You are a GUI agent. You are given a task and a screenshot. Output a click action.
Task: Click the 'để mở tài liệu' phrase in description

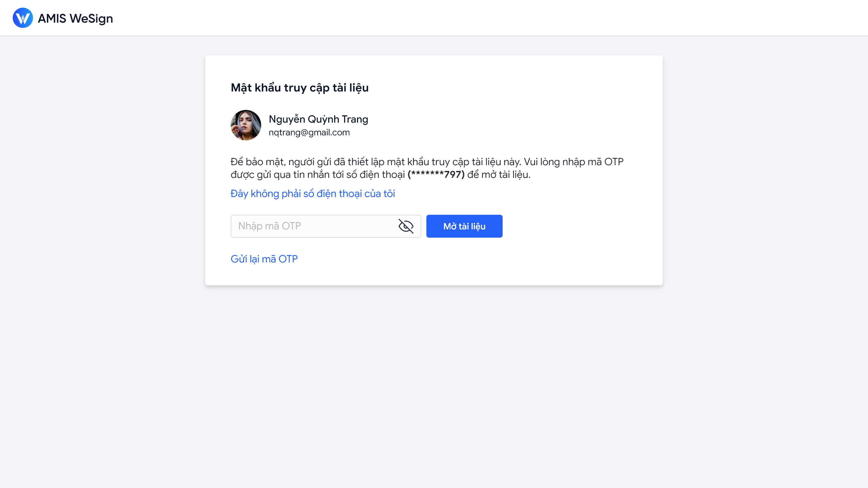pos(498,174)
